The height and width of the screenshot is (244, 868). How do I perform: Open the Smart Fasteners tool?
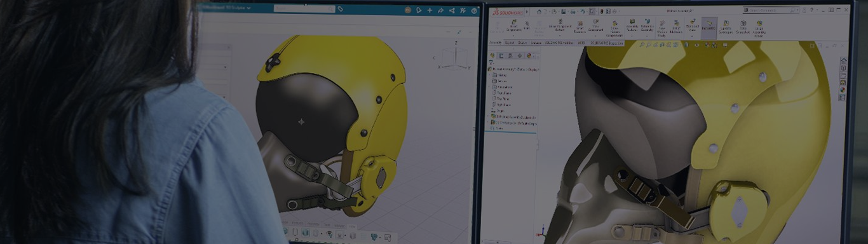point(580,26)
